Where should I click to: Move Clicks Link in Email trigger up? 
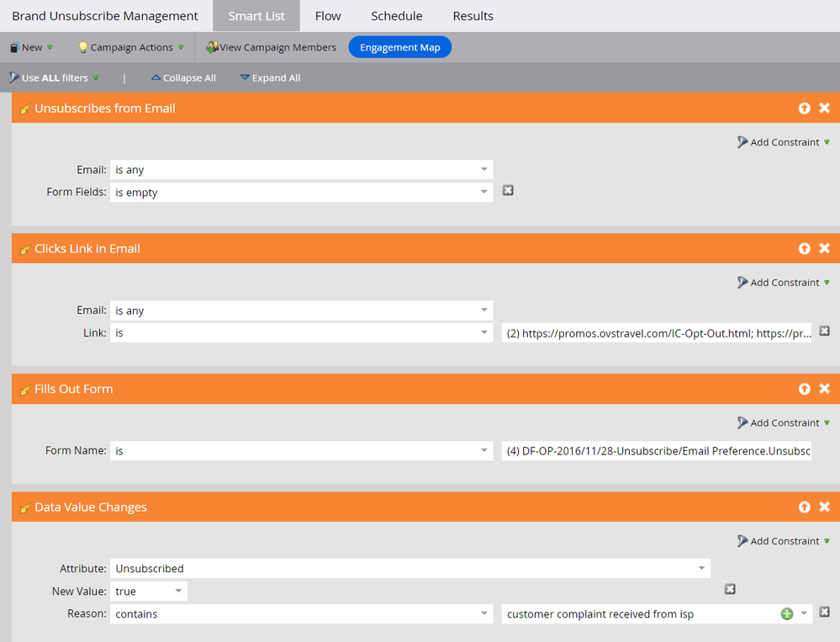[x=804, y=249]
